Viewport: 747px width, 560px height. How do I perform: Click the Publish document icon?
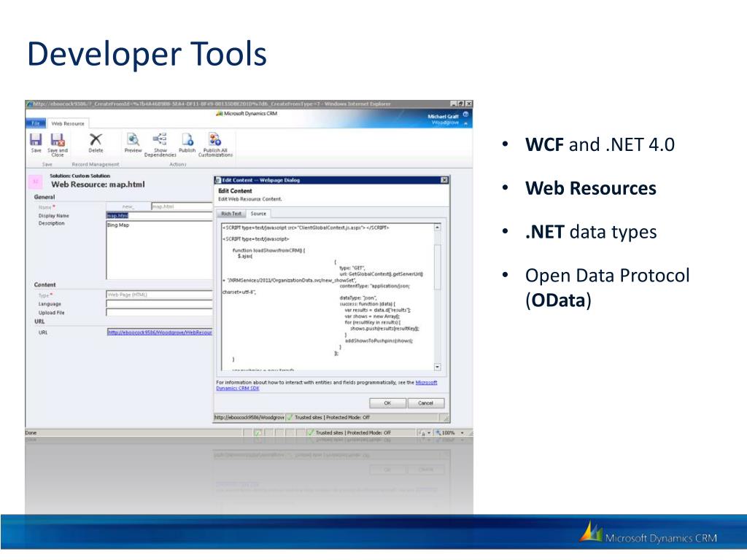(x=187, y=139)
